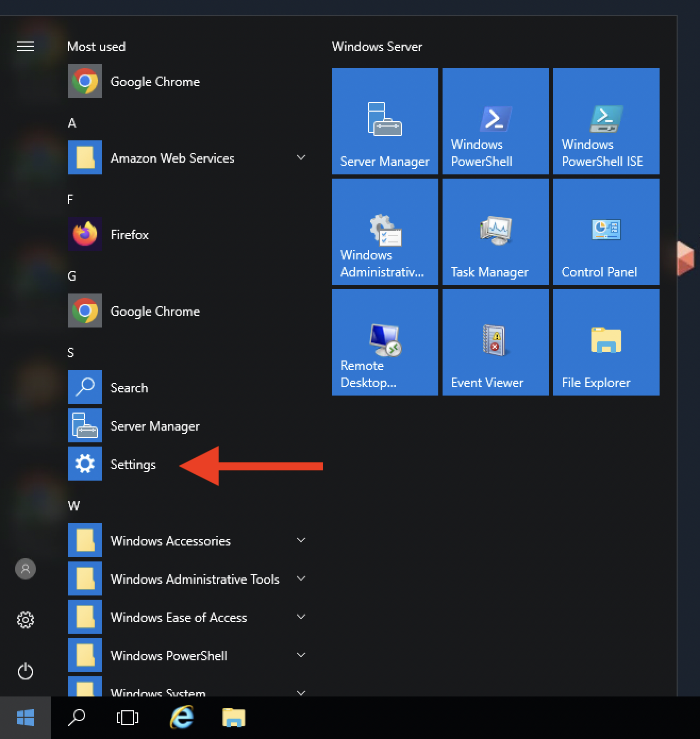Image resolution: width=700 pixels, height=739 pixels.
Task: Launch the Control Panel tile
Action: [606, 232]
